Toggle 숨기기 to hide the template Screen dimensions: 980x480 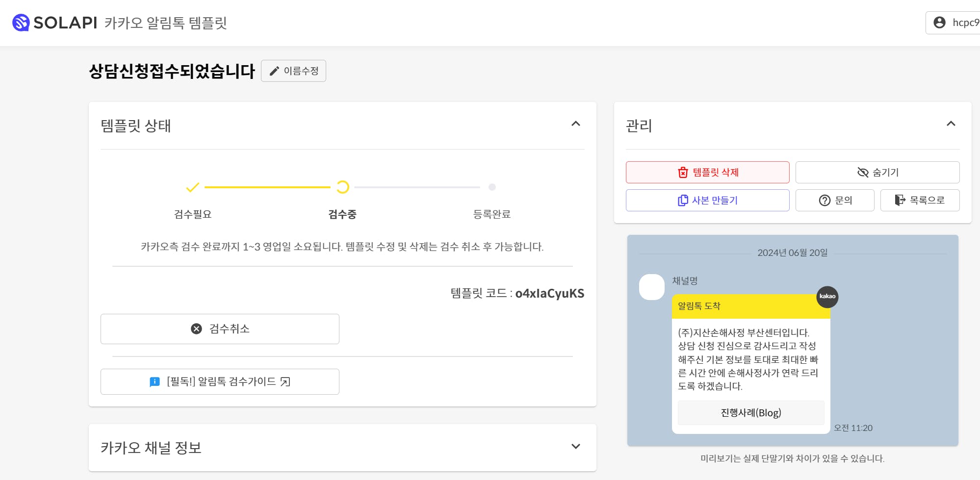tap(877, 173)
